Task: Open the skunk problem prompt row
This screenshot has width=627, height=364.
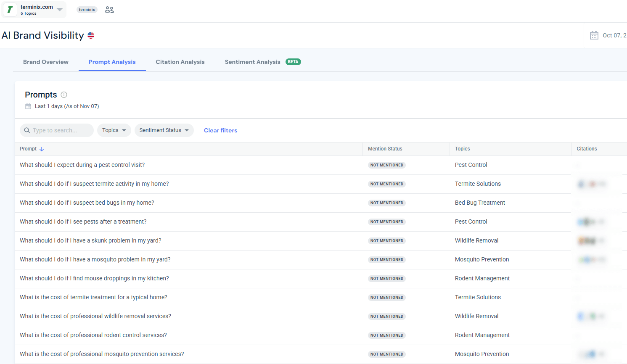Action: click(x=90, y=240)
